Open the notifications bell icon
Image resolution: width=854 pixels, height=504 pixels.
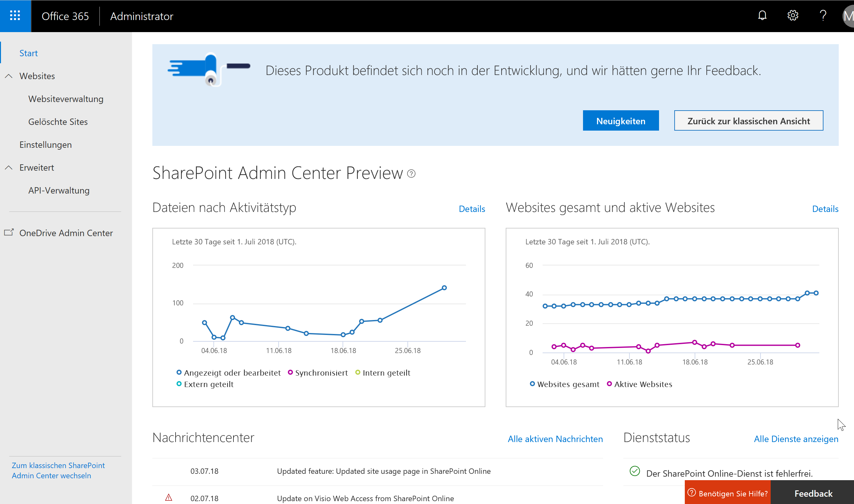(762, 16)
